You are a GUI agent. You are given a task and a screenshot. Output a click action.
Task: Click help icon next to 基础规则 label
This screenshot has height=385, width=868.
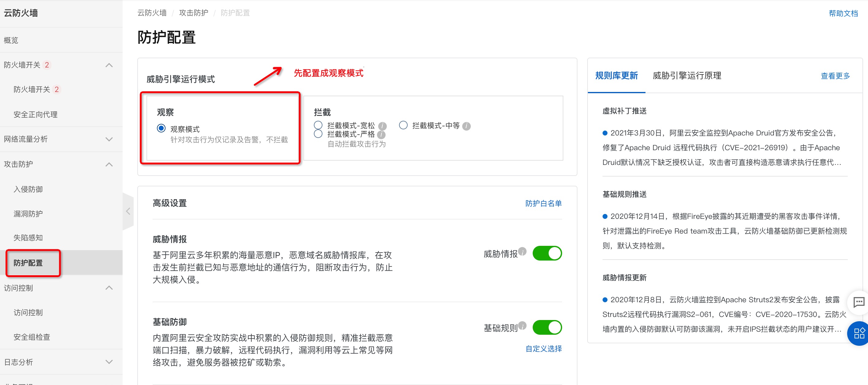click(x=522, y=325)
